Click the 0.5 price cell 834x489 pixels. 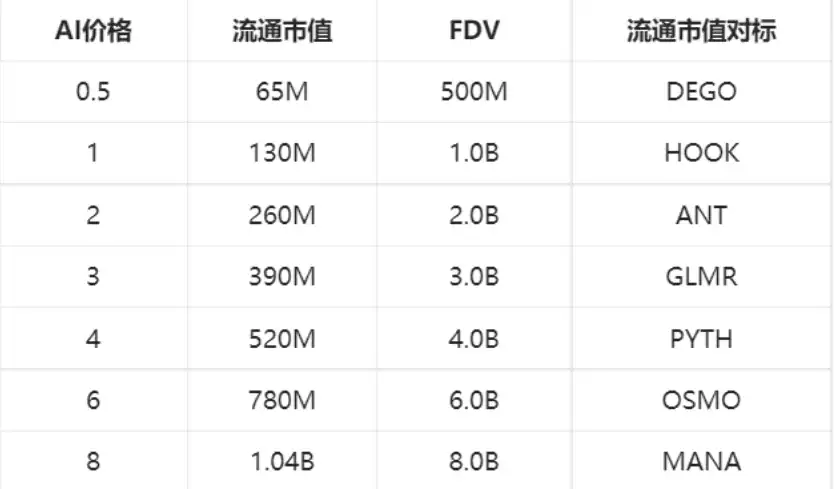pos(93,92)
